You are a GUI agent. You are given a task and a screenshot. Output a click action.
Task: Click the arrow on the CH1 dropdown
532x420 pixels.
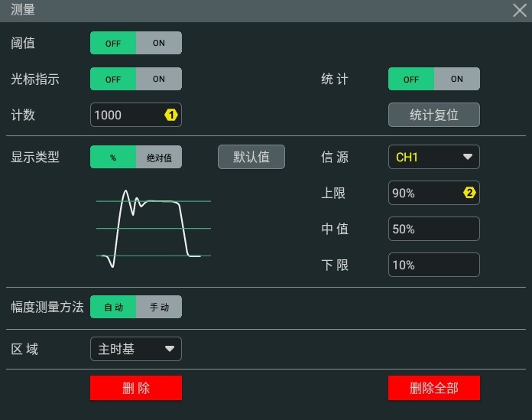point(468,158)
